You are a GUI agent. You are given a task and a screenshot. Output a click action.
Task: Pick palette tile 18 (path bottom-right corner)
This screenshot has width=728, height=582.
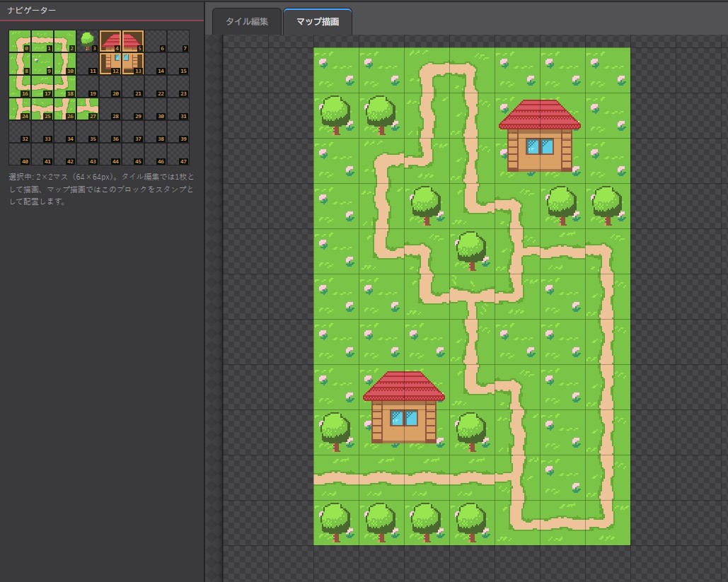point(65,86)
